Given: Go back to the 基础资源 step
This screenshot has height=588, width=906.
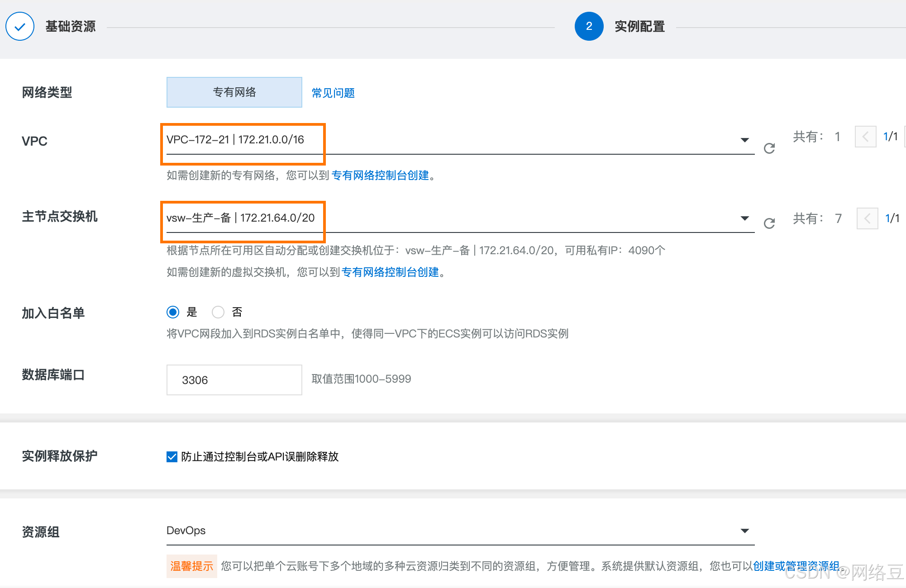Looking at the screenshot, I should click(x=71, y=27).
